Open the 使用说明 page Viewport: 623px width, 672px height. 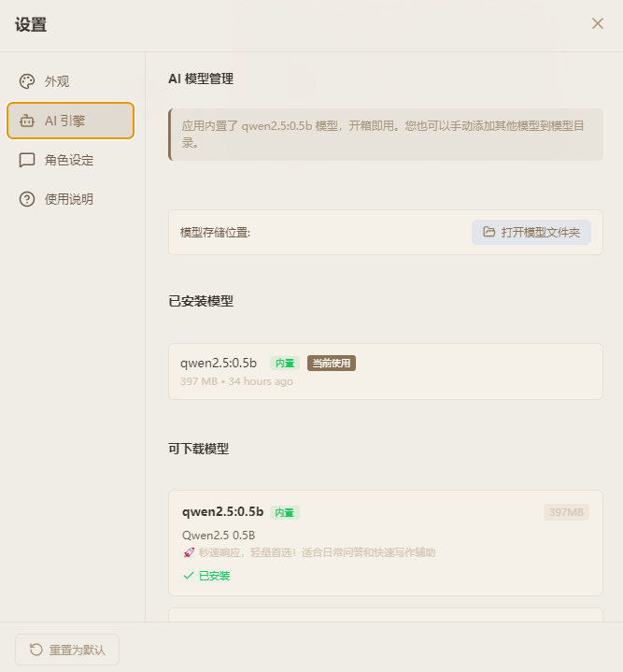click(x=71, y=199)
